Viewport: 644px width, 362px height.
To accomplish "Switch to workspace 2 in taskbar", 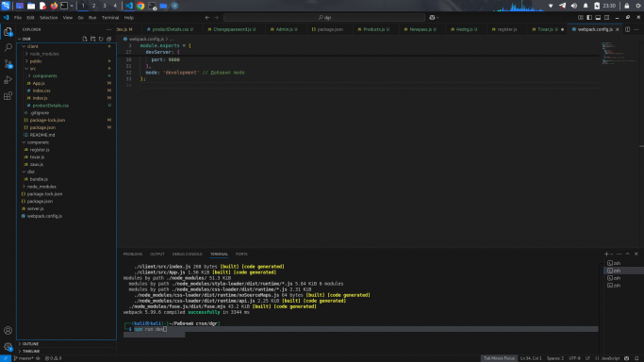I will [93, 6].
